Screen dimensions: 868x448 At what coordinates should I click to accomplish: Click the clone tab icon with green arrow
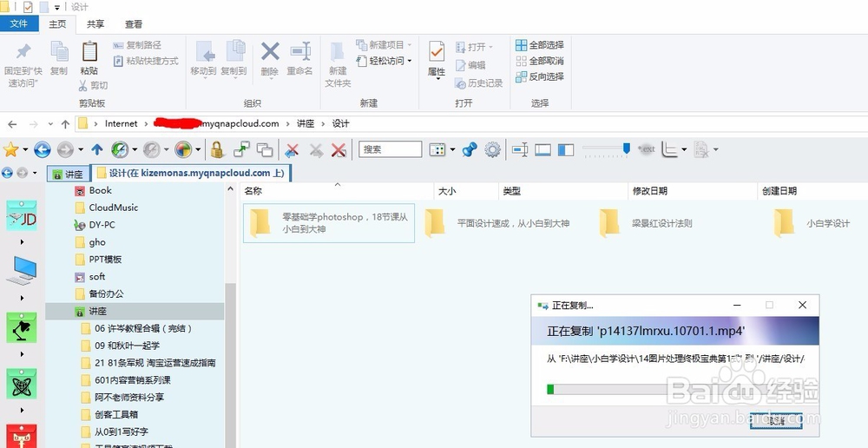click(241, 149)
